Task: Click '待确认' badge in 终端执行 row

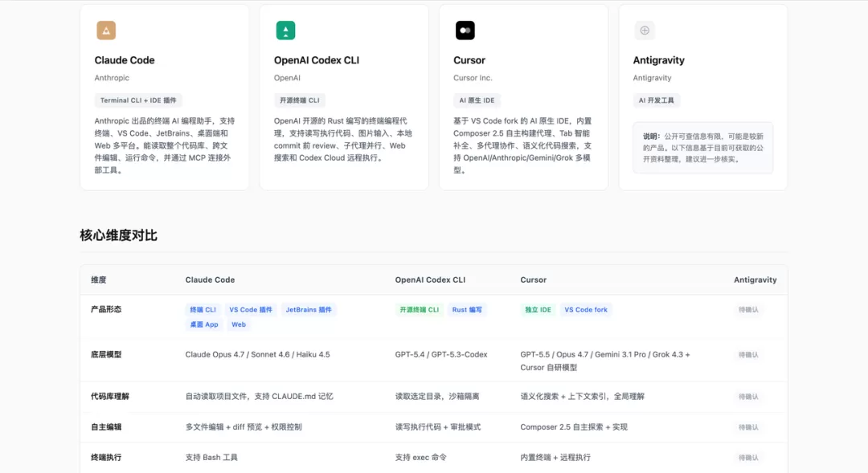Action: [748, 458]
